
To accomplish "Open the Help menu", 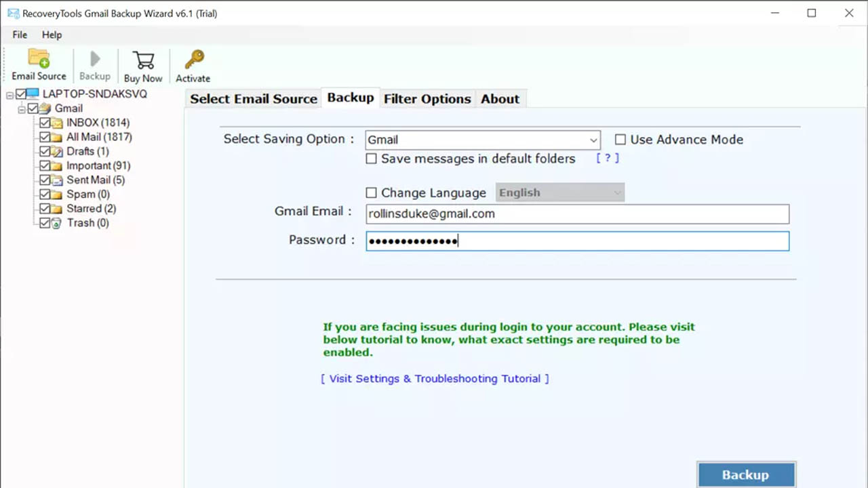I will [x=52, y=35].
